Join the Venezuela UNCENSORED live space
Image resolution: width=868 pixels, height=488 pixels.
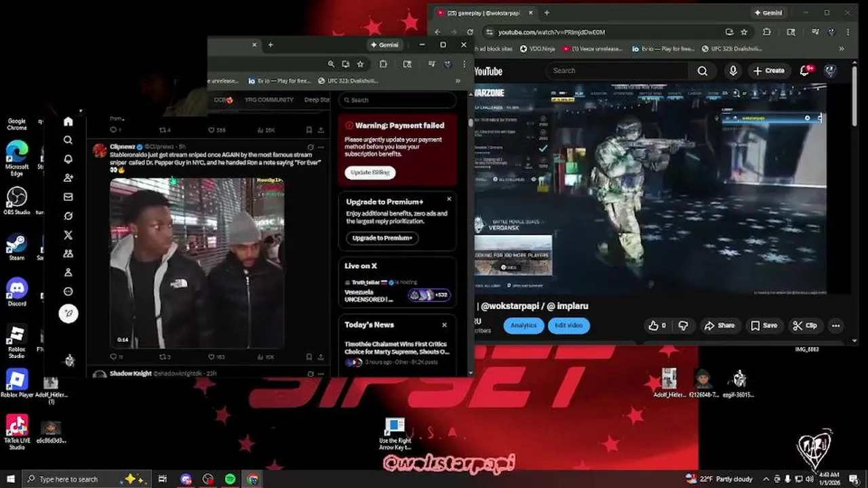[397, 291]
